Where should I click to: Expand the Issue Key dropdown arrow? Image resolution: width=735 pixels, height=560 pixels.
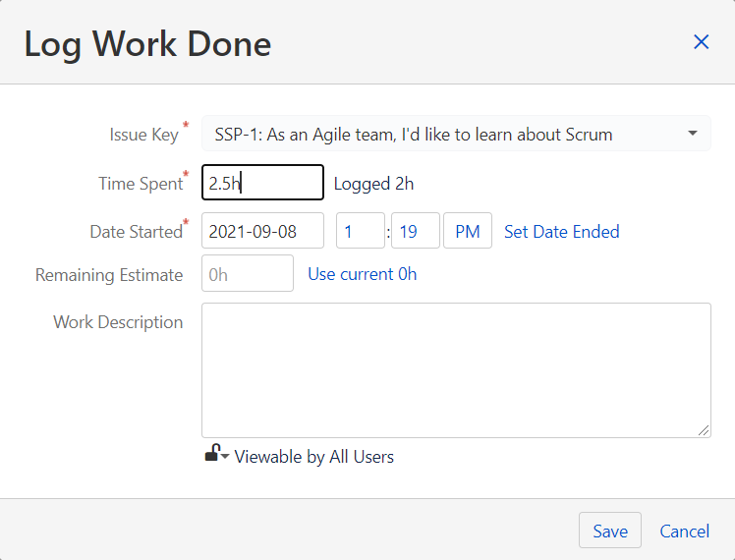click(693, 134)
